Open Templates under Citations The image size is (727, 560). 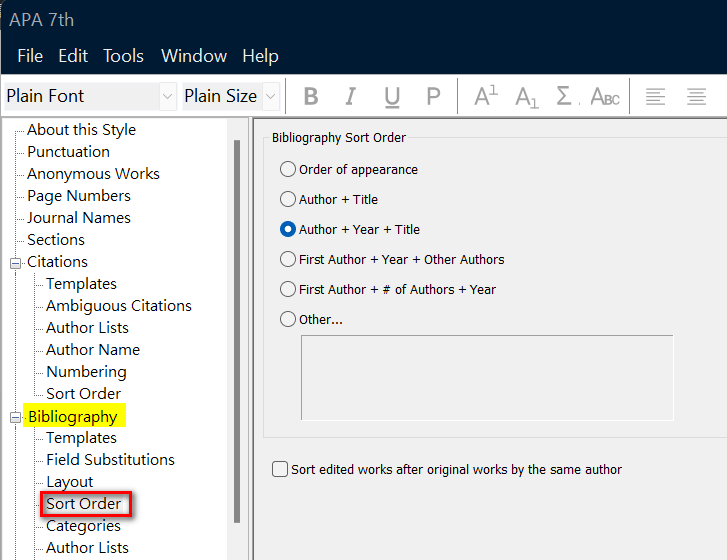click(81, 284)
